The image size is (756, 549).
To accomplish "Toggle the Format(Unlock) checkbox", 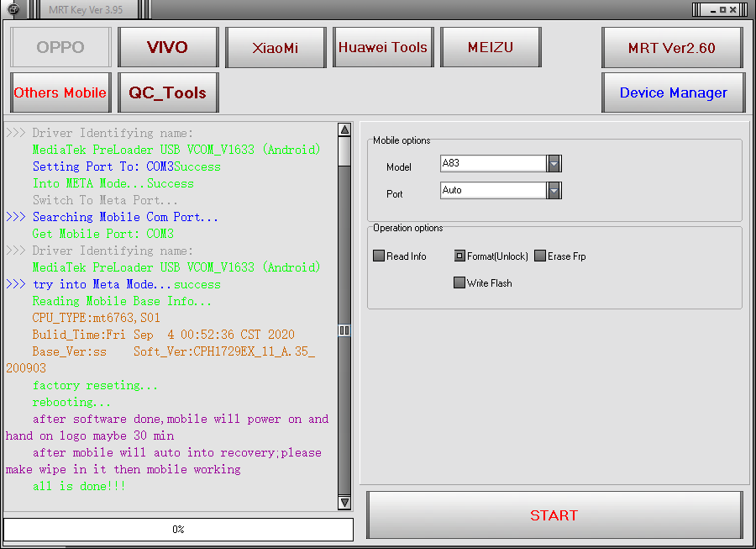I will [x=459, y=256].
